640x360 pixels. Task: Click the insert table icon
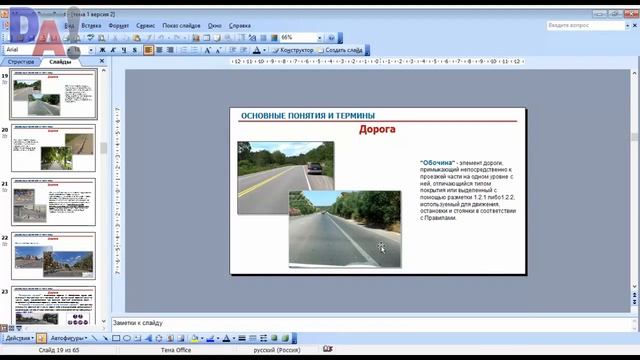207,38
